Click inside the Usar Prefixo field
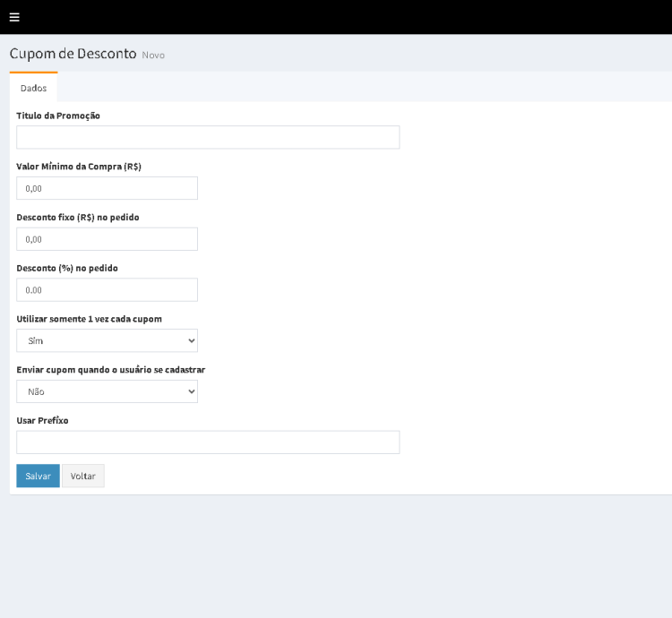The height and width of the screenshot is (618, 672). point(208,442)
